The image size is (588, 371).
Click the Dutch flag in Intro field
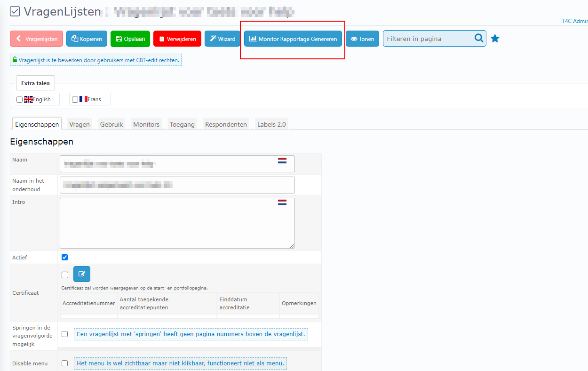[282, 202]
